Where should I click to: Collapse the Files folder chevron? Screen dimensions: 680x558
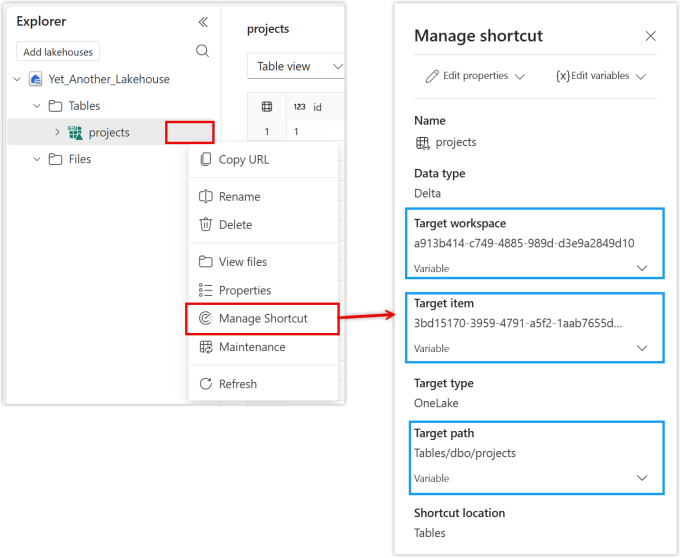point(37,159)
